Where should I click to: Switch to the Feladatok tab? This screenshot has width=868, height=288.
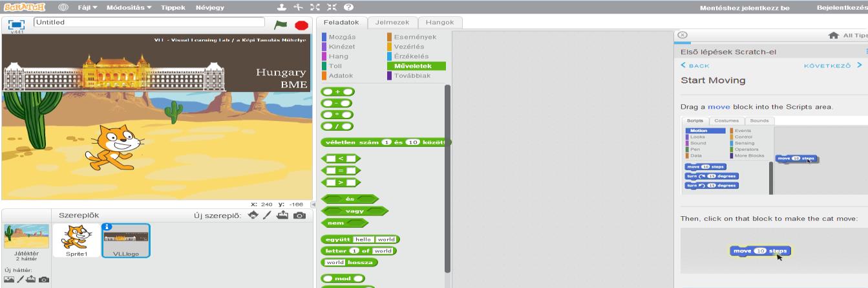[341, 22]
